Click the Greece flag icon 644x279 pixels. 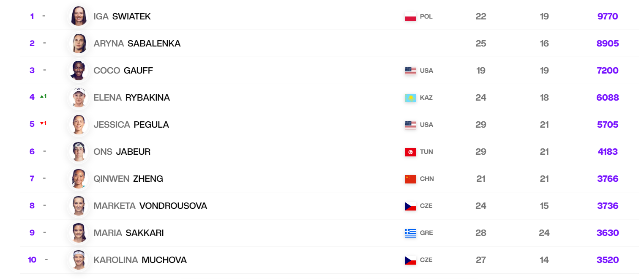point(410,233)
